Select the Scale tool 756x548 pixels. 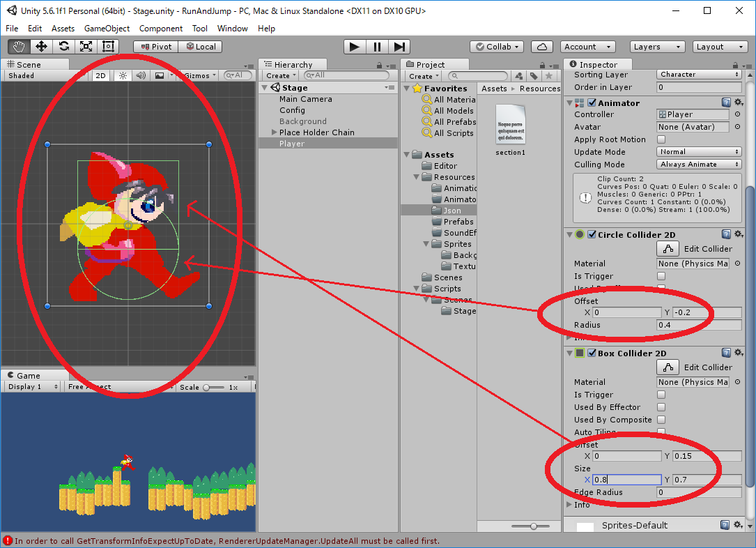(x=86, y=47)
